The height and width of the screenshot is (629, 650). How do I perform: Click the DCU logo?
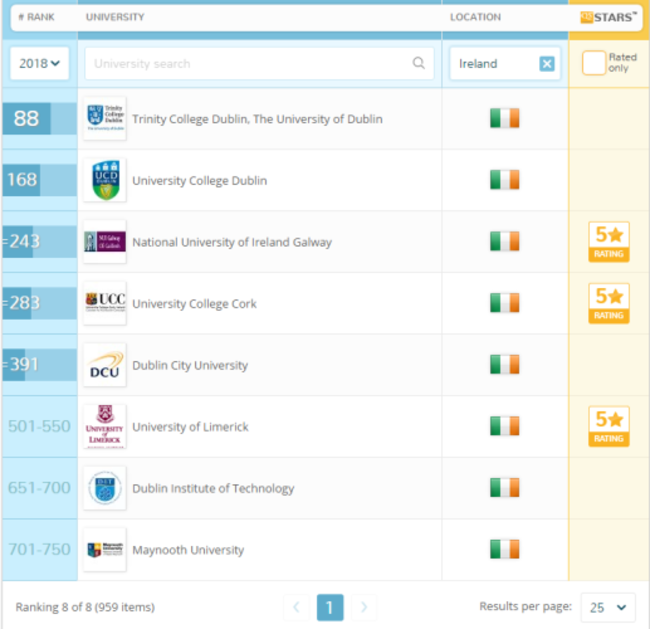(x=105, y=365)
